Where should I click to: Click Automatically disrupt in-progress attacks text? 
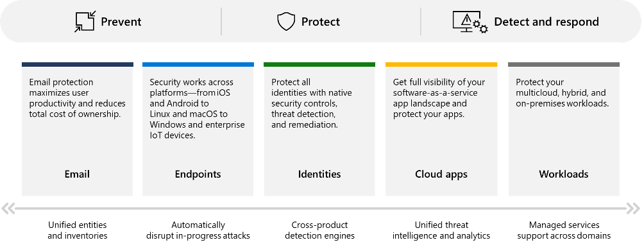(x=198, y=230)
